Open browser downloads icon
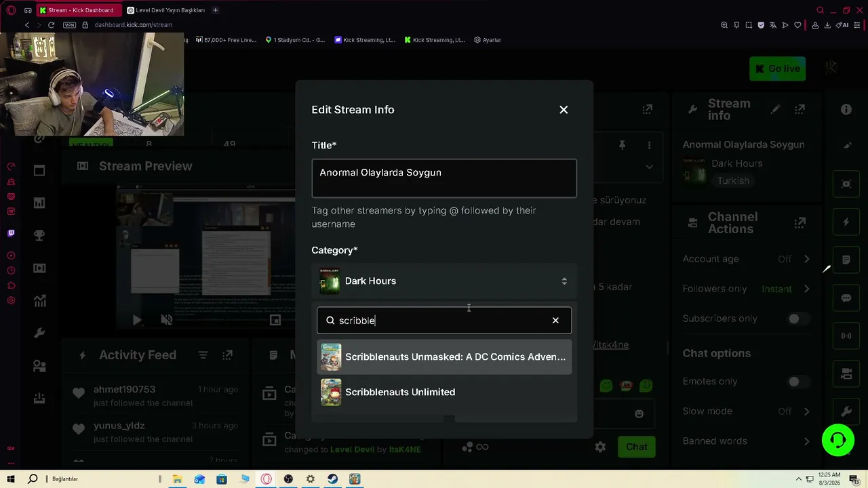 [x=827, y=25]
